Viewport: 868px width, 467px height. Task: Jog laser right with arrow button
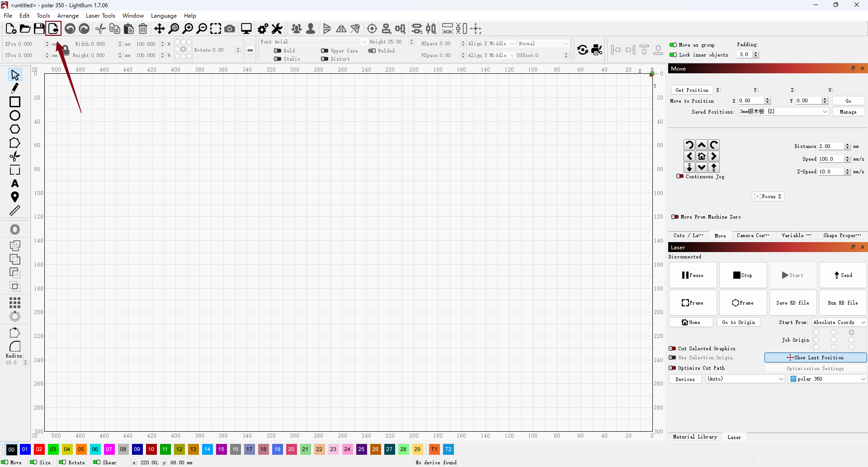pyautogui.click(x=714, y=156)
